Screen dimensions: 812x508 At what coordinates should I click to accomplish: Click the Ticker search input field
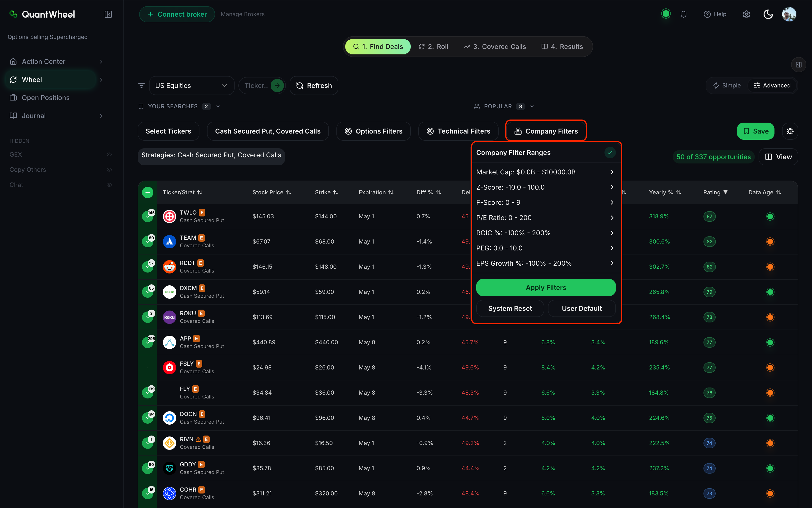click(x=256, y=85)
